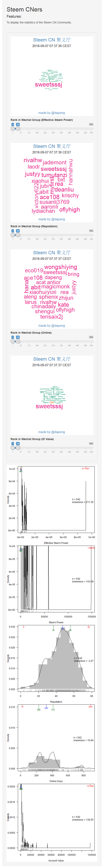Viewport: 103px width, 868px height.
Task: Click the word wongshiying in the Online cloud
Action: coord(61,267)
